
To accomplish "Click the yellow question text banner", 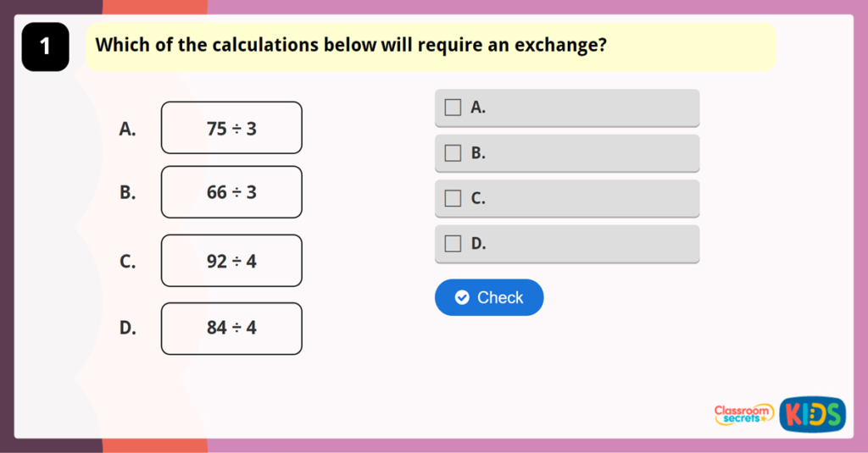I will pyautogui.click(x=431, y=46).
